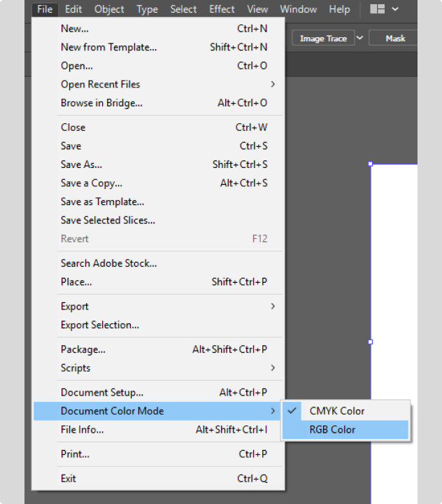Click the Image Trace button
The image size is (442, 504).
(323, 38)
